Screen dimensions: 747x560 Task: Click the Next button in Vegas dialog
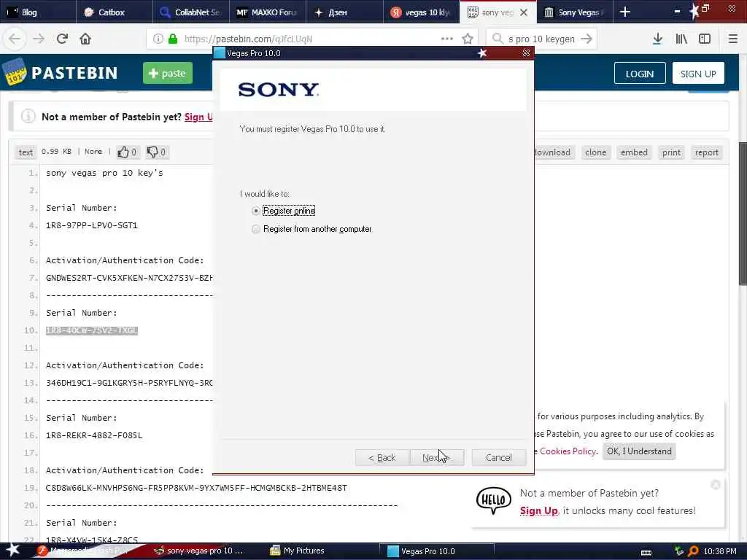(x=436, y=458)
